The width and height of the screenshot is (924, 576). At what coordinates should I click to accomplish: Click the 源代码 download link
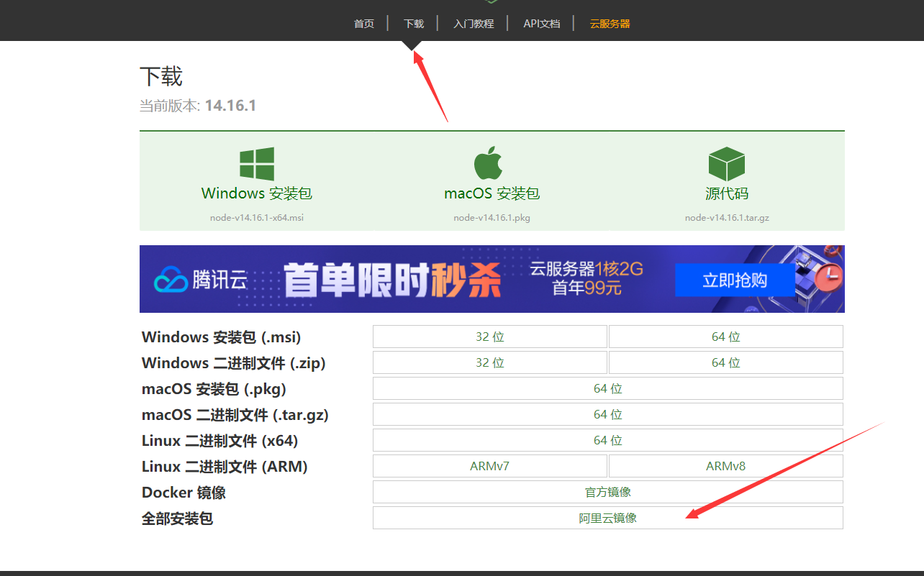click(x=727, y=193)
